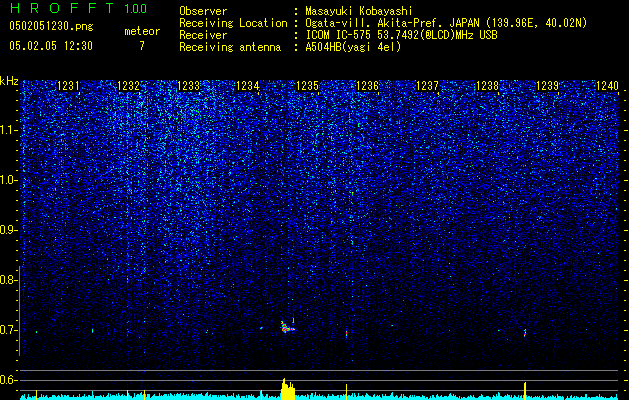629x400 pixels.
Task: Click the A504HB(yagi 4el) antenna text
Action: (353, 47)
